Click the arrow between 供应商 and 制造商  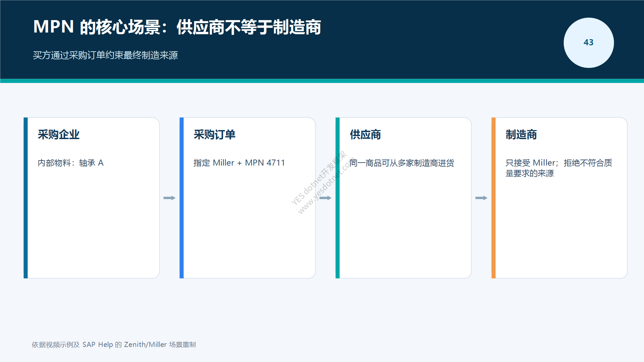point(481,198)
